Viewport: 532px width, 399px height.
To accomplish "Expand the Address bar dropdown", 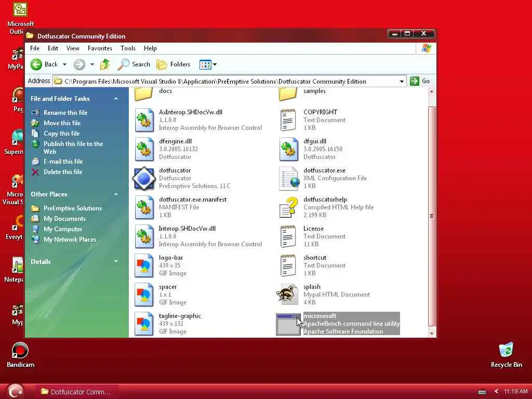I will coord(402,82).
